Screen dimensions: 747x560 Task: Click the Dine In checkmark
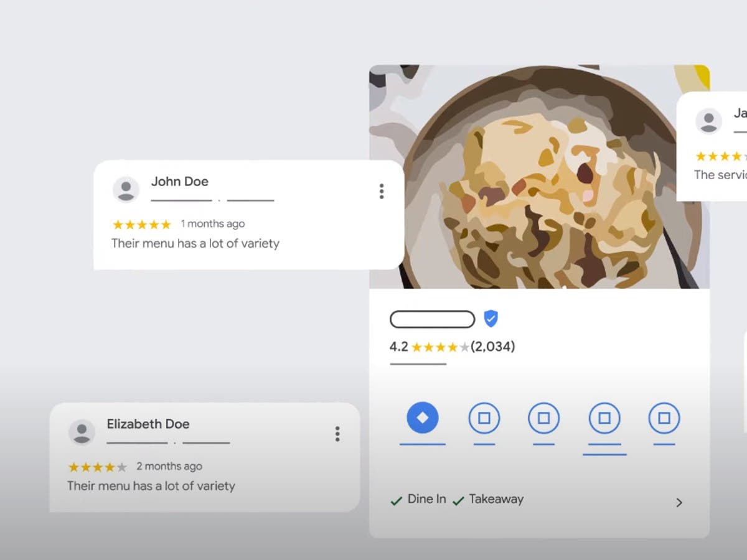click(396, 500)
